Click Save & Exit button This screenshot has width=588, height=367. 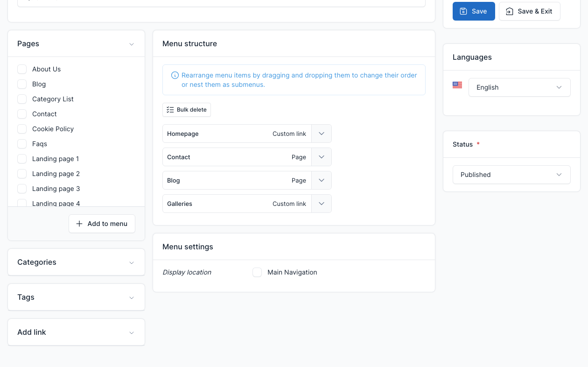point(530,11)
